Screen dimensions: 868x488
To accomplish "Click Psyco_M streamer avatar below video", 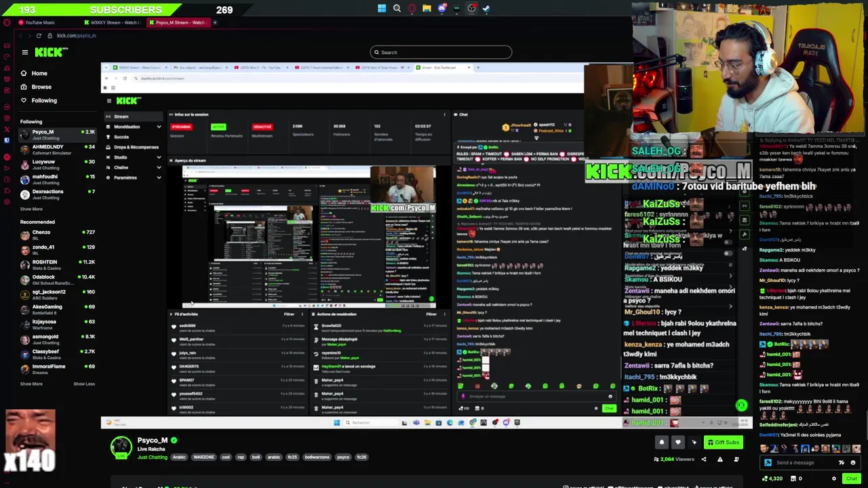I will [x=121, y=447].
